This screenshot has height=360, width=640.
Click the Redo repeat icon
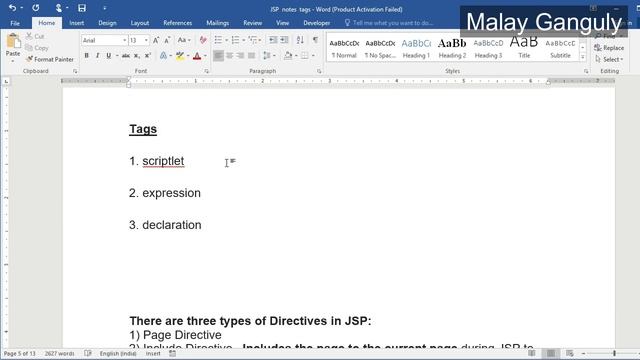point(36,8)
